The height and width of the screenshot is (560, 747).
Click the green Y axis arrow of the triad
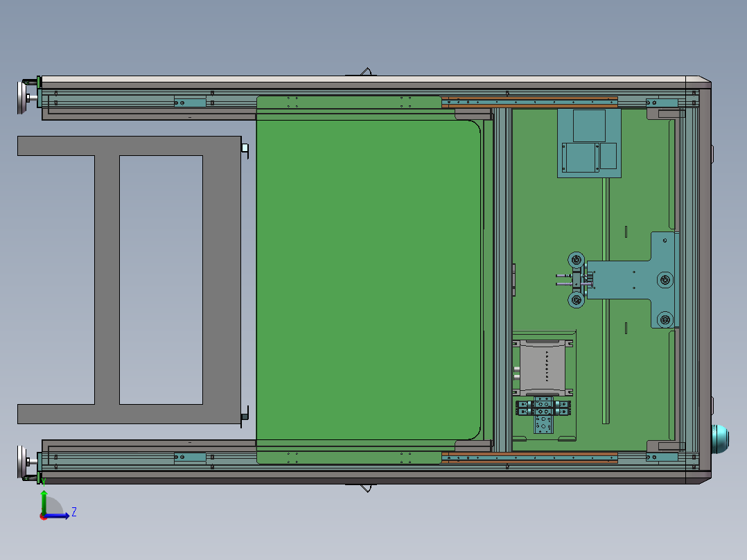[x=44, y=500]
